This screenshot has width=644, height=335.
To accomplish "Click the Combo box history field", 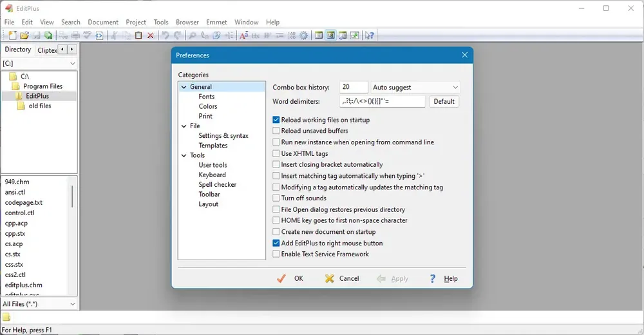I will 354,87.
